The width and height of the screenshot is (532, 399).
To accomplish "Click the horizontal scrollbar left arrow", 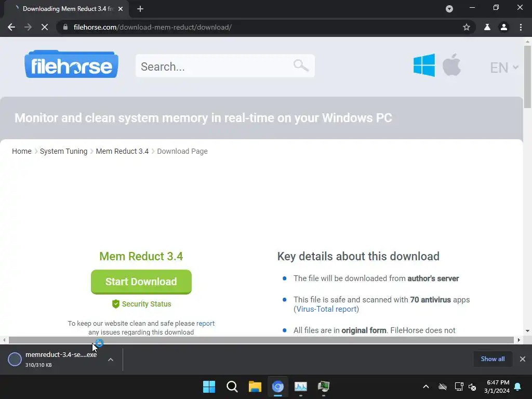I will click(x=4, y=340).
